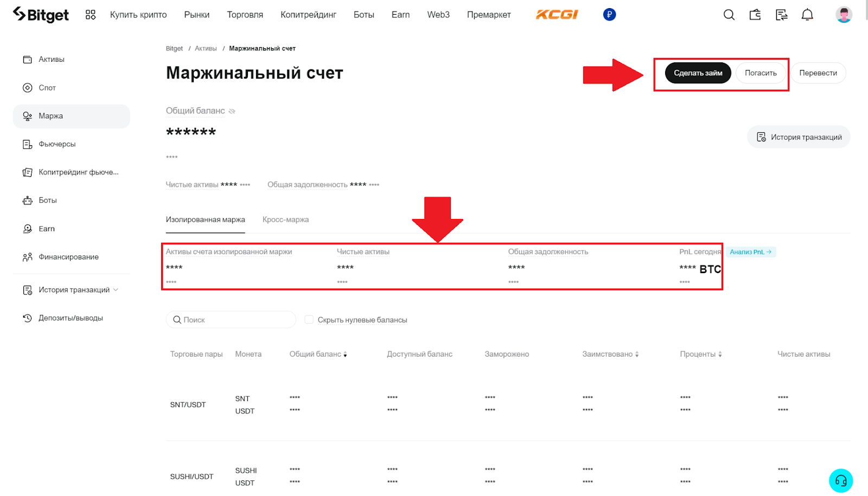The width and height of the screenshot is (868, 496).
Task: Open top navigation Боты menu
Action: (364, 15)
